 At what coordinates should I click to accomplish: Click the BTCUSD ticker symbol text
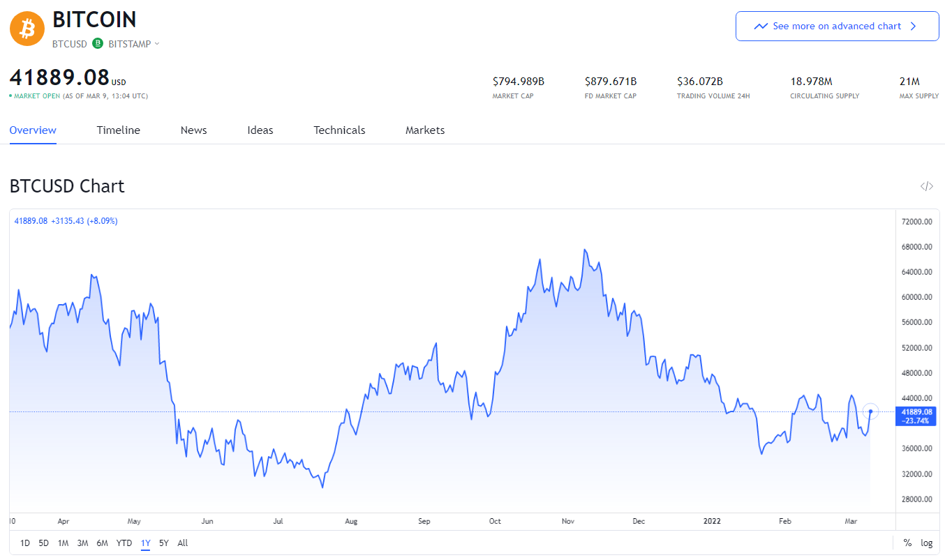point(70,44)
